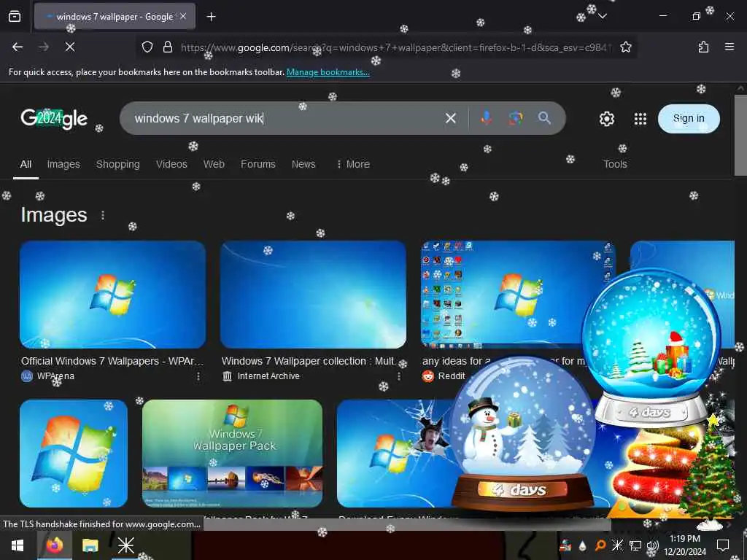Open the network icon in tray
The image size is (747, 560).
(x=635, y=545)
